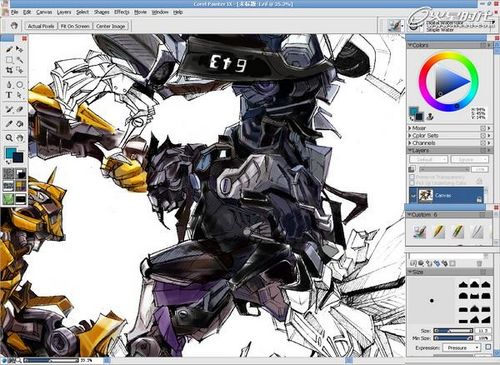500x365 pixels.
Task: Open layer composite method Default dropdown
Action: coord(428,160)
